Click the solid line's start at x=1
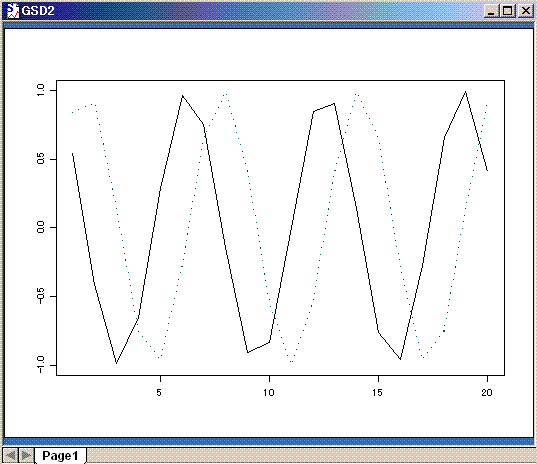 coord(73,153)
